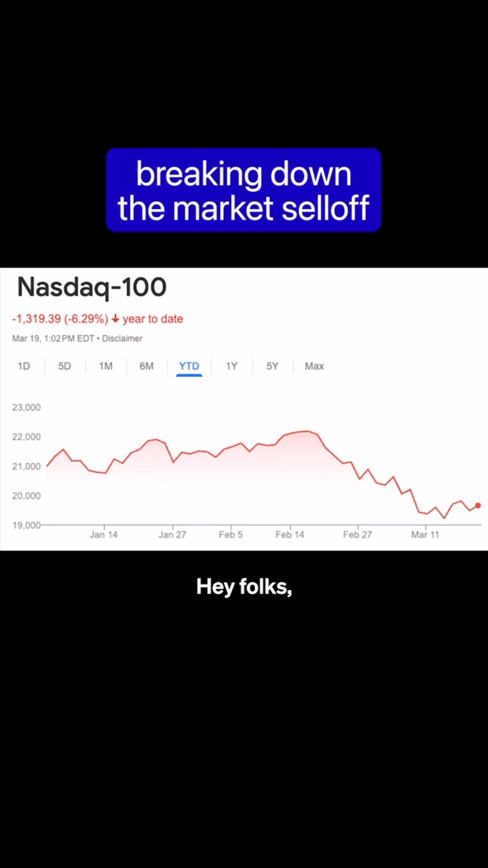The image size is (488, 868).
Task: Click the highlighted YTD tab
Action: coord(189,366)
